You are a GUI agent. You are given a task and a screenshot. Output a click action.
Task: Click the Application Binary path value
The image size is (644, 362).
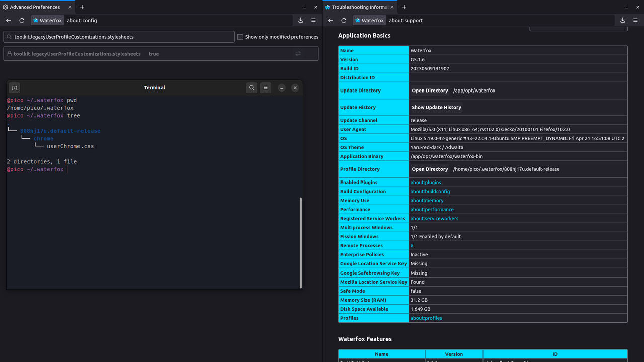[x=446, y=157]
